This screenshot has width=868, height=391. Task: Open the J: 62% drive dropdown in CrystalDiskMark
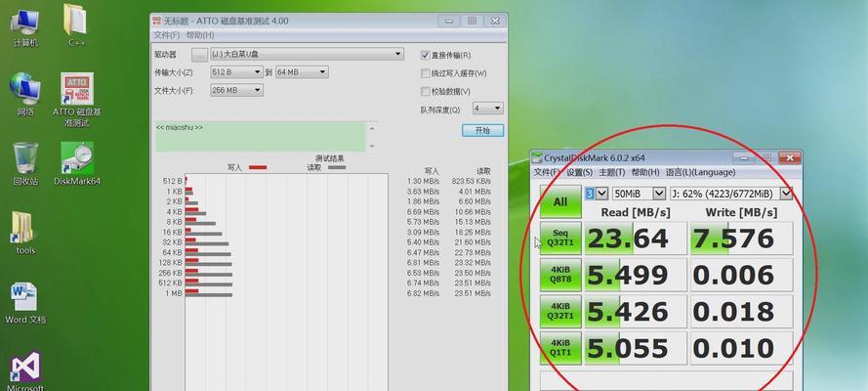[730, 194]
